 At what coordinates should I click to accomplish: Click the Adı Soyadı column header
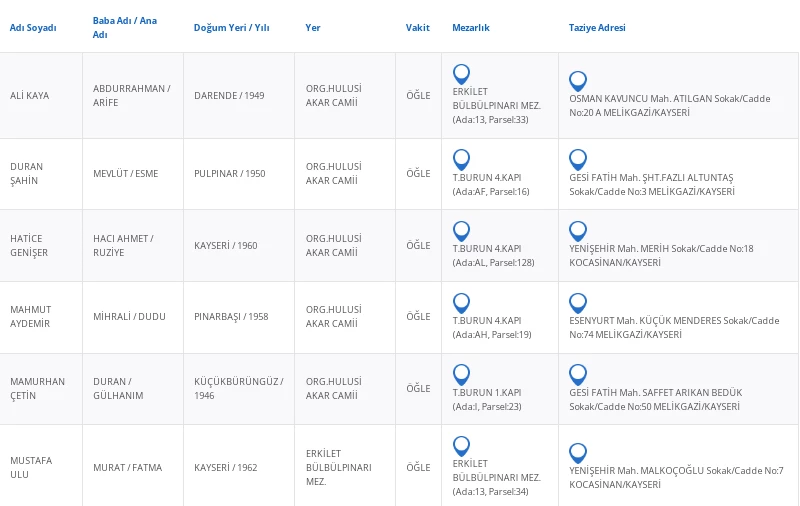tap(33, 28)
